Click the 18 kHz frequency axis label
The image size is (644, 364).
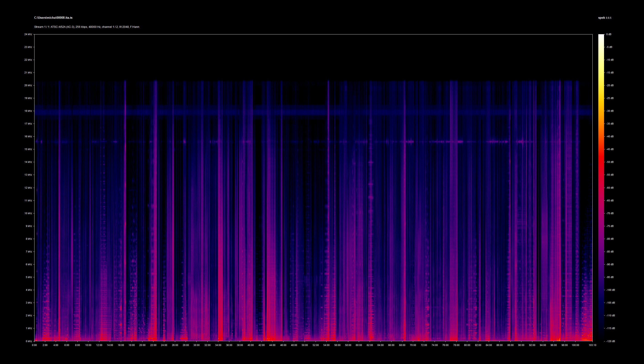[x=28, y=111]
